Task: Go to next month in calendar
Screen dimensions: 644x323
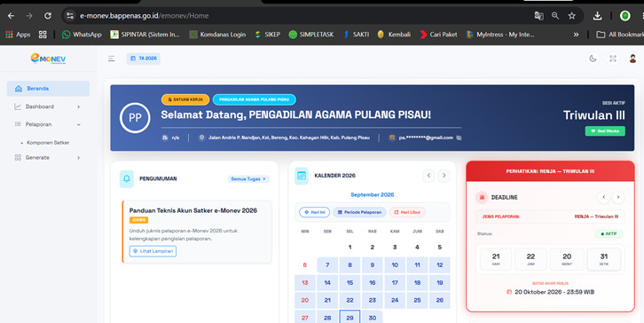Action: [x=444, y=176]
